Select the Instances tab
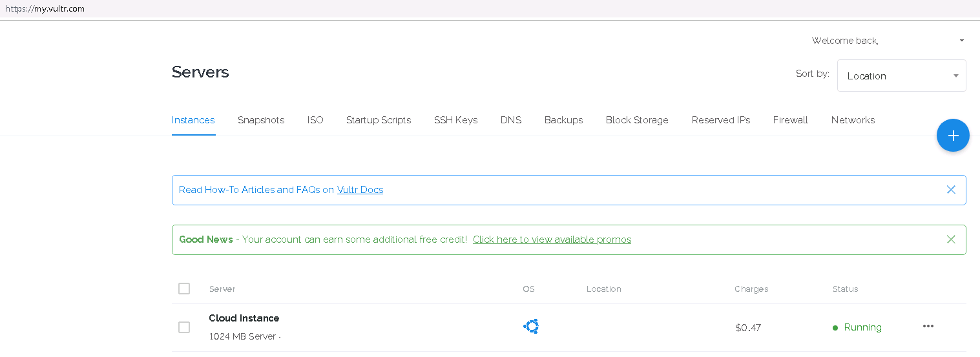The height and width of the screenshot is (357, 980). pyautogui.click(x=193, y=120)
